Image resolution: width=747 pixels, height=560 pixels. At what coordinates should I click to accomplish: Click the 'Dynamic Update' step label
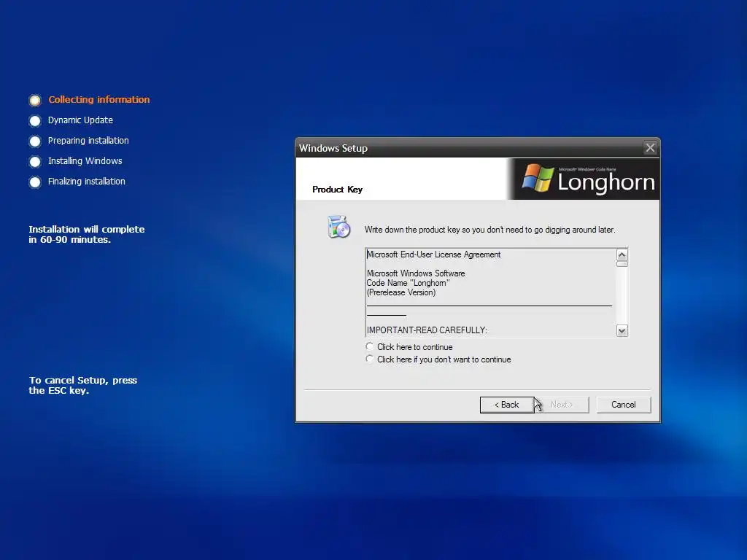pos(80,120)
